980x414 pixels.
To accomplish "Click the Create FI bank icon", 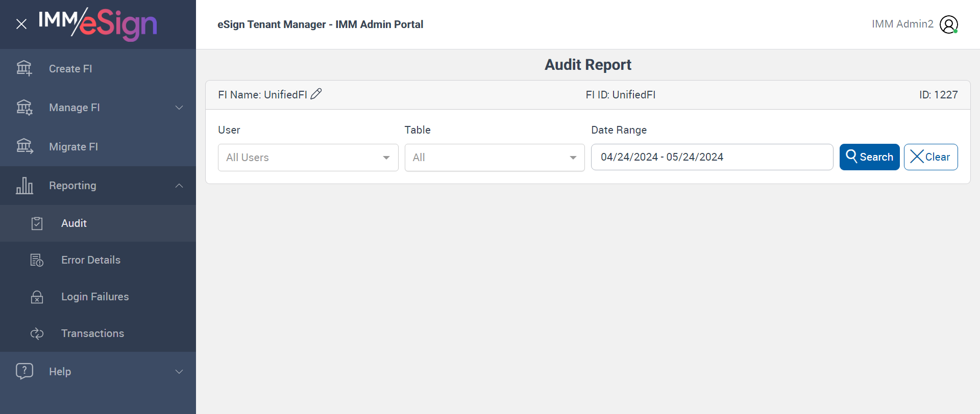I will click(x=24, y=68).
